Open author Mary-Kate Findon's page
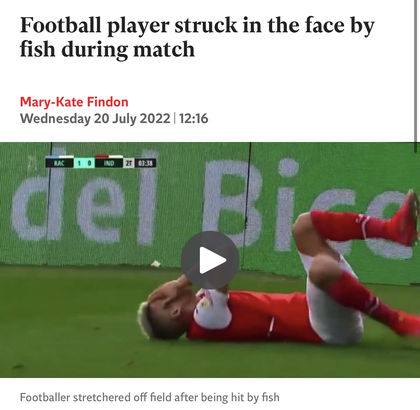 pos(74,102)
